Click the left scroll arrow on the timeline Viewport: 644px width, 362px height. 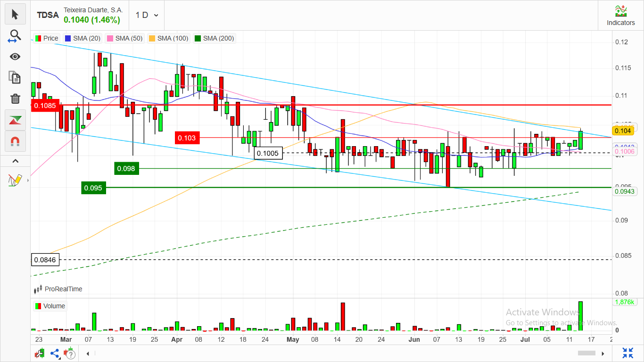pos(88,353)
